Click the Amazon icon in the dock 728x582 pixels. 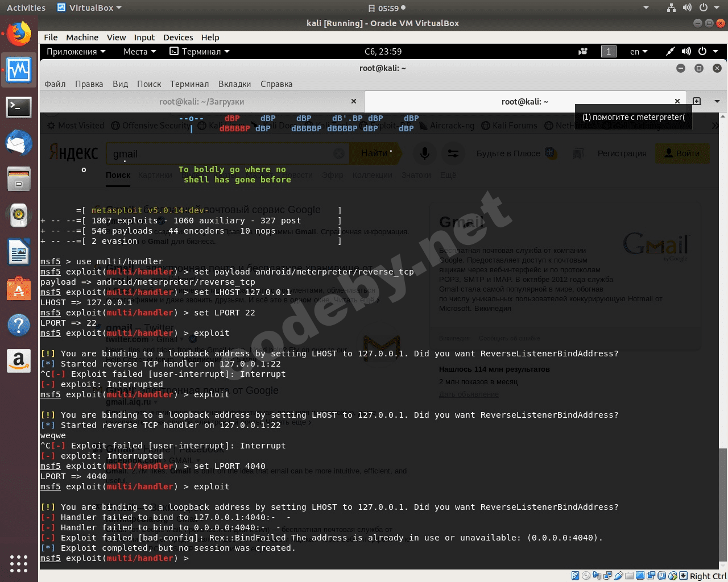pos(19,361)
